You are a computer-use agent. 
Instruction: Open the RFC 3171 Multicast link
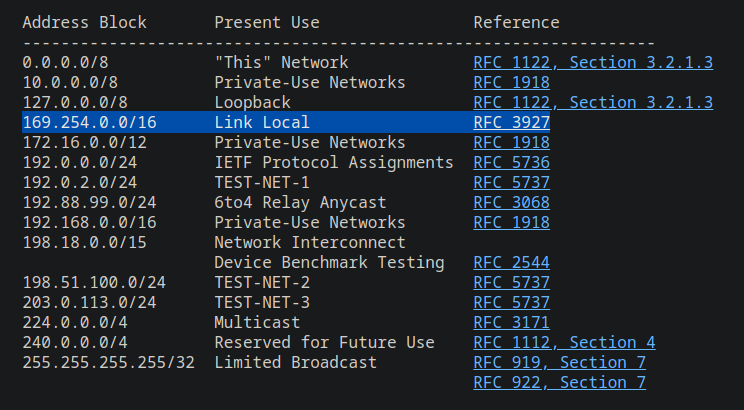pos(512,323)
